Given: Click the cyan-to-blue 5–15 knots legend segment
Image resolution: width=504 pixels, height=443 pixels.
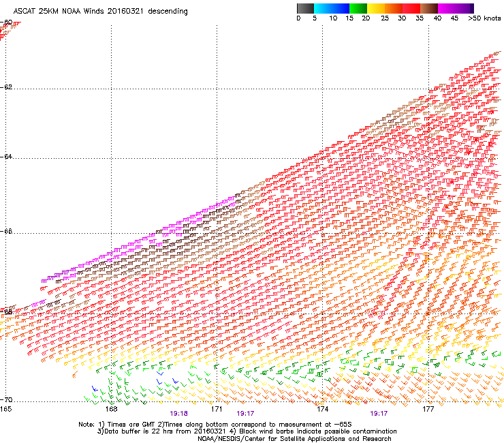Looking at the screenshot, I should pos(332,8).
